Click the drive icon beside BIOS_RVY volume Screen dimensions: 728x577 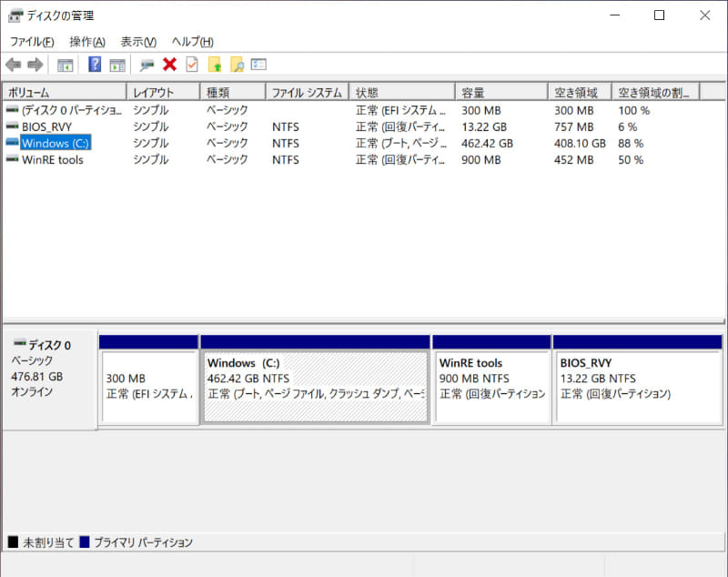pos(12,127)
